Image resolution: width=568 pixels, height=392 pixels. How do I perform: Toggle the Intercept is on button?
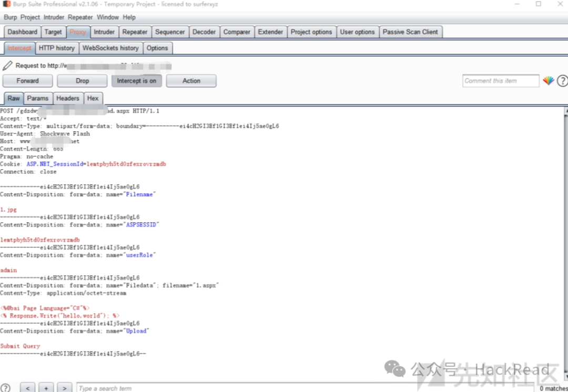[x=137, y=81]
